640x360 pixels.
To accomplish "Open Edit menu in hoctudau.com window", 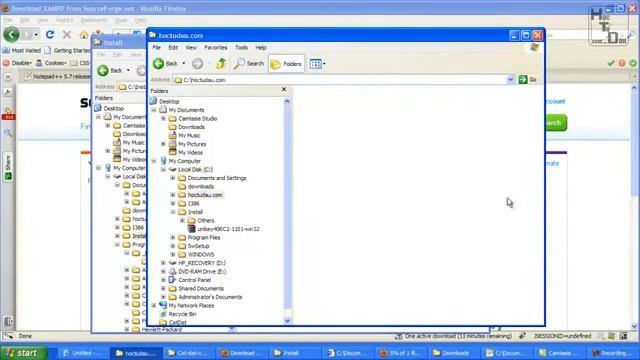I will coord(173,48).
